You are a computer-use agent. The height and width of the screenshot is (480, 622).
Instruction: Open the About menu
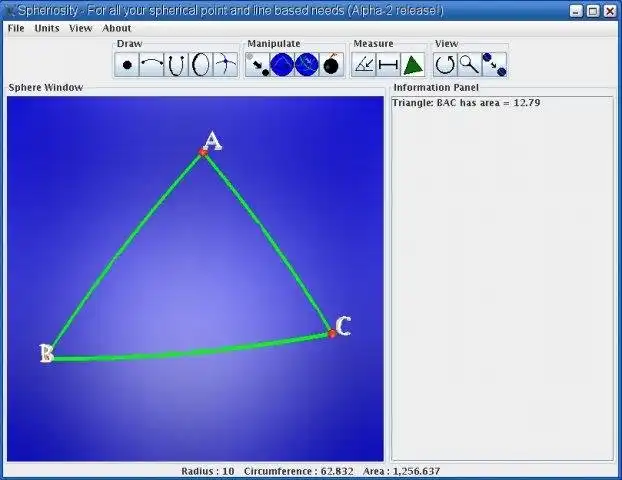point(117,28)
